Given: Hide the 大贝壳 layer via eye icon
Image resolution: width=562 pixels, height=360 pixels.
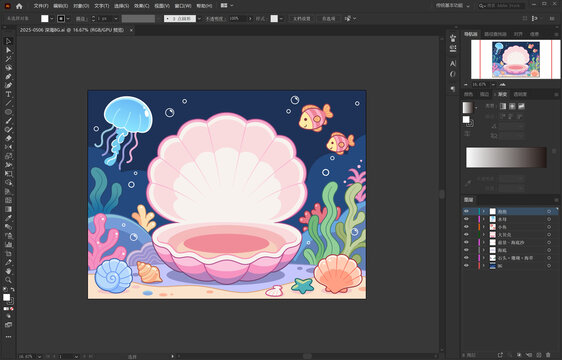Looking at the screenshot, I should coord(466,235).
